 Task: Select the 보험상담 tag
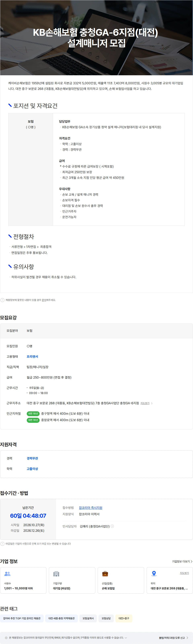(106, 618)
